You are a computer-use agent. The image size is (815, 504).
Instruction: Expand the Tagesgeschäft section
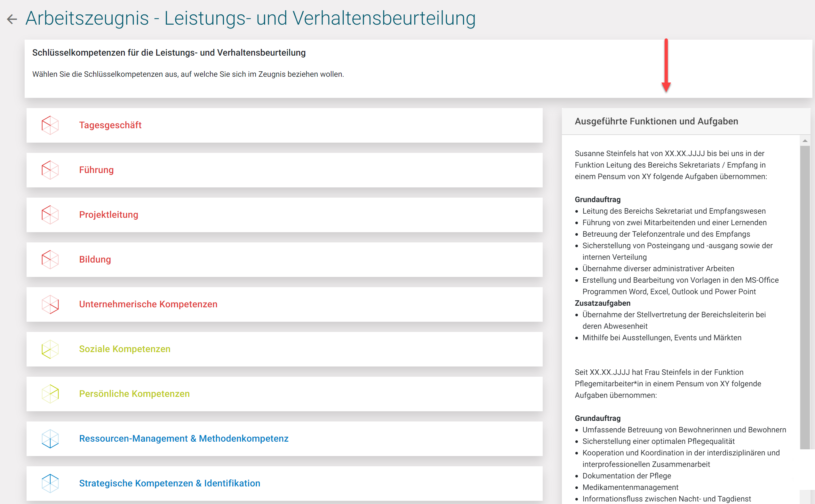tap(110, 125)
